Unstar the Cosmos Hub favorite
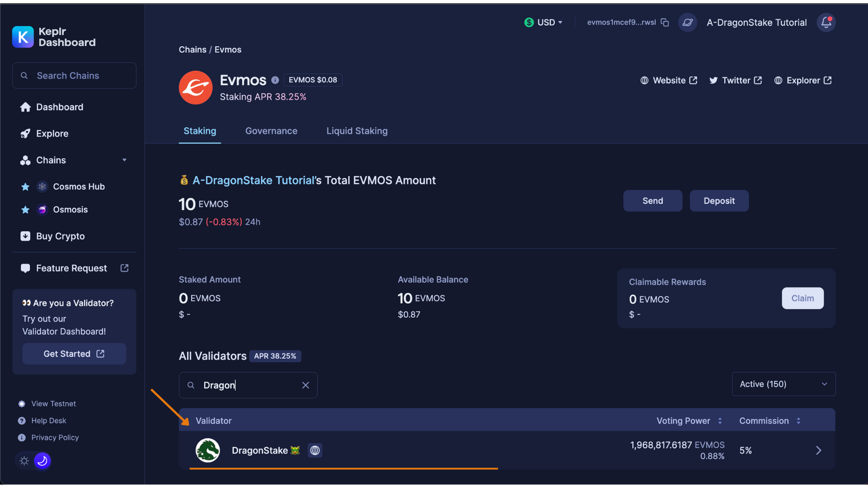 pyautogui.click(x=25, y=187)
